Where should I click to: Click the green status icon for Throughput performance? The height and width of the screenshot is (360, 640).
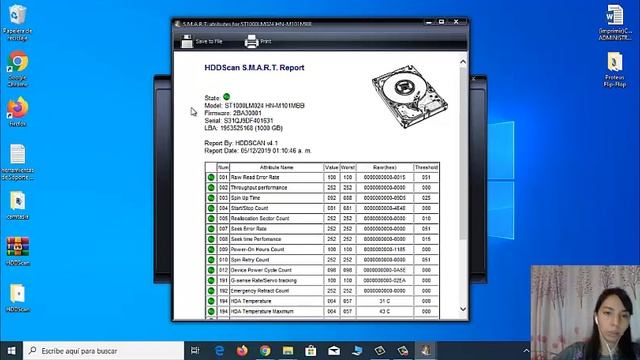[x=211, y=188]
